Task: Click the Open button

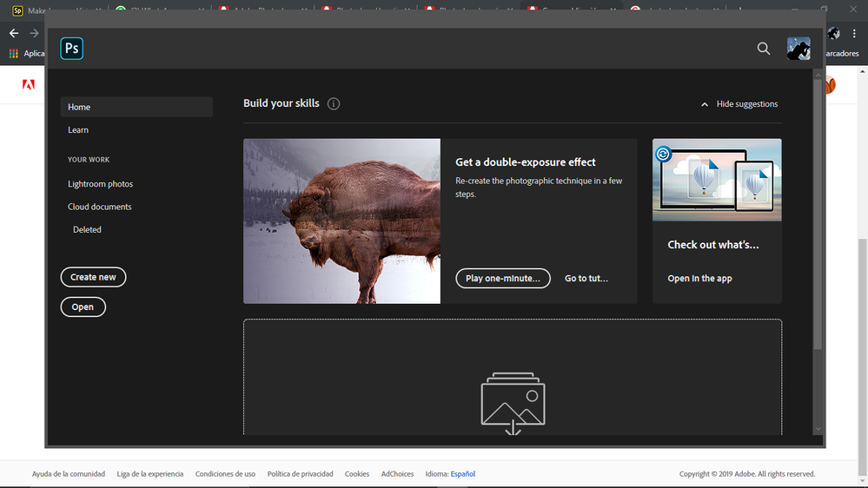Action: pyautogui.click(x=83, y=307)
